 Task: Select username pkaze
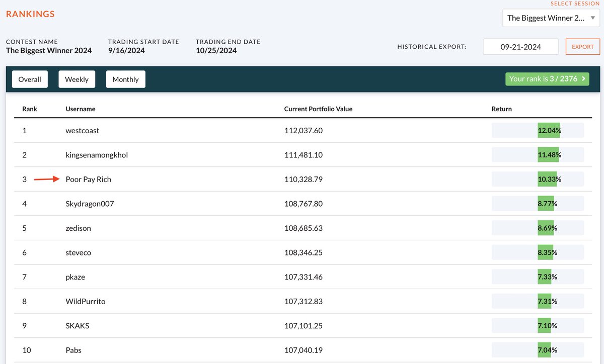click(75, 277)
